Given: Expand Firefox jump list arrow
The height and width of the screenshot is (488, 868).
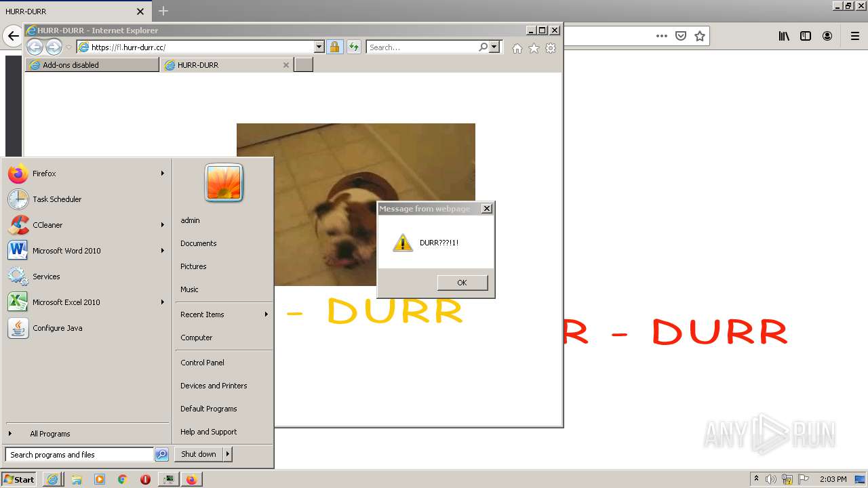Looking at the screenshot, I should pyautogui.click(x=163, y=174).
